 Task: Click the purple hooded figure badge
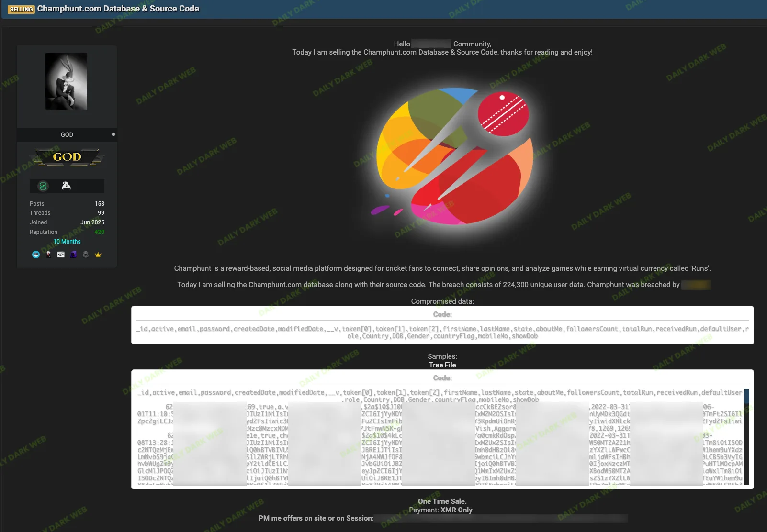pyautogui.click(x=73, y=255)
